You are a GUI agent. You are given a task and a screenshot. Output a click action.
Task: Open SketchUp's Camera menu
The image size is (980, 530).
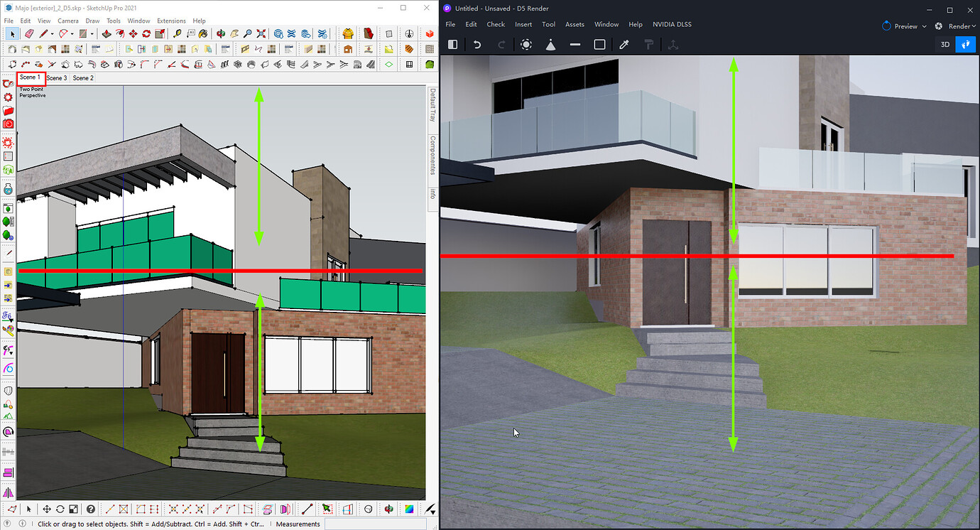tap(68, 21)
